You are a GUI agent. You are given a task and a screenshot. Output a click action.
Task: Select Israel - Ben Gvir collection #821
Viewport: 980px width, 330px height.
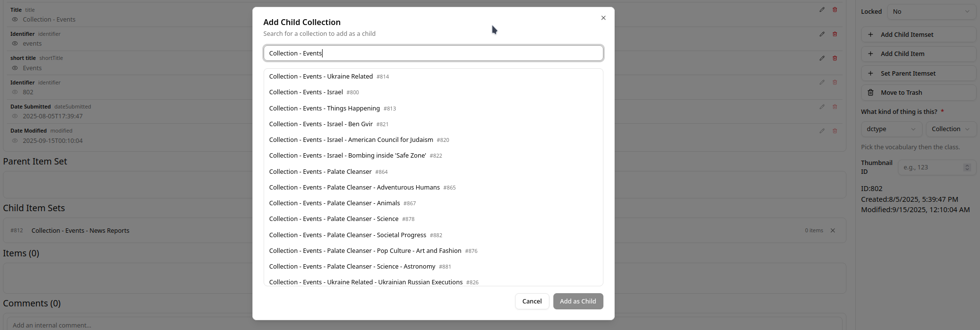(434, 124)
